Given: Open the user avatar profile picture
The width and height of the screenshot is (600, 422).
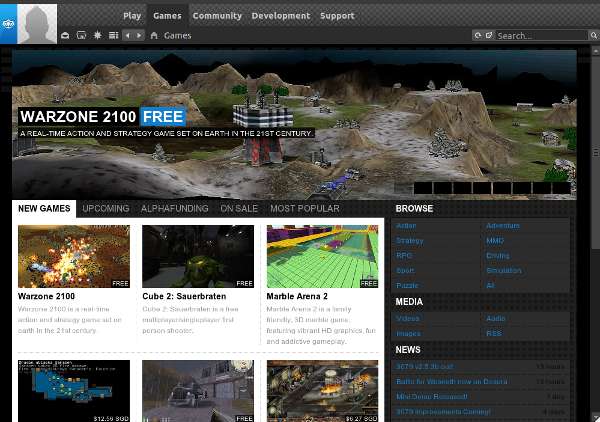Looking at the screenshot, I should coord(37,24).
